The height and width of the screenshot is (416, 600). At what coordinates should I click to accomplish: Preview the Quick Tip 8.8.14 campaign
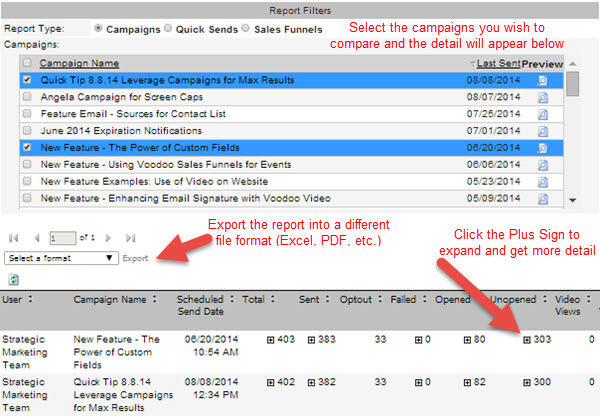click(542, 81)
